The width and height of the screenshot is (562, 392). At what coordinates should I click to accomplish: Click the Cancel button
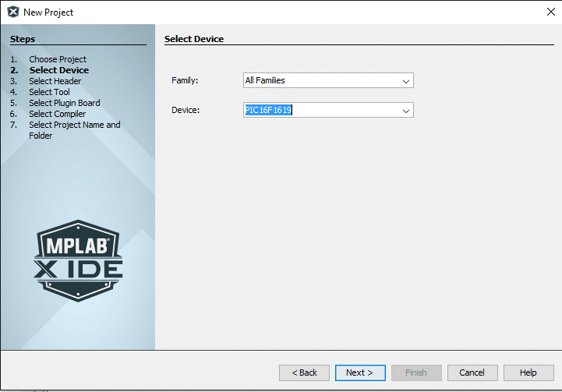pyautogui.click(x=472, y=373)
